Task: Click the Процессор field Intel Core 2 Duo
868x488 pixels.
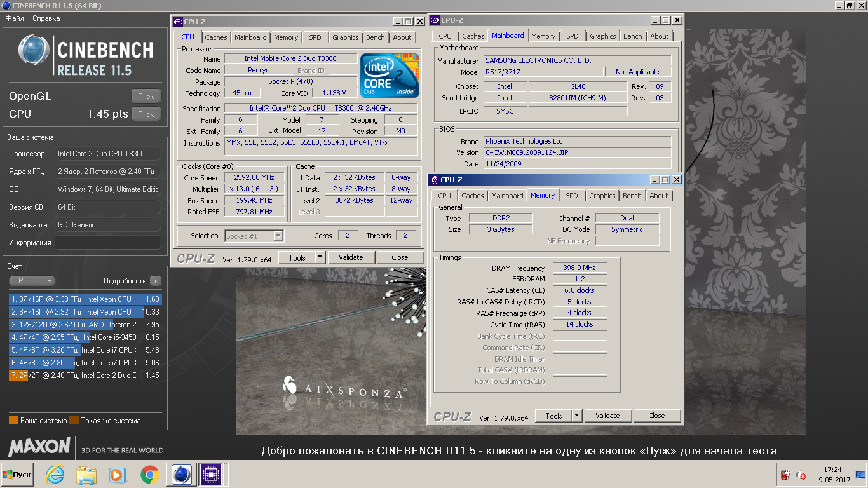Action: [x=107, y=154]
